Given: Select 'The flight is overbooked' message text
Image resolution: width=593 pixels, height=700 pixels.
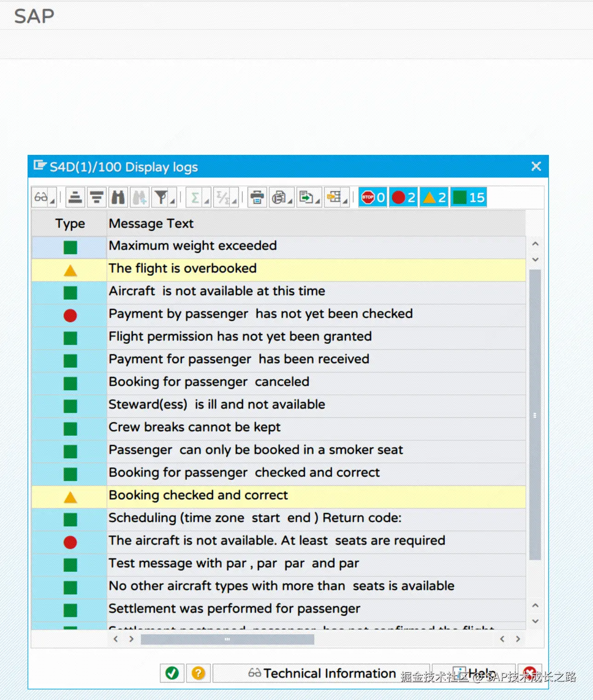Looking at the screenshot, I should (x=183, y=268).
